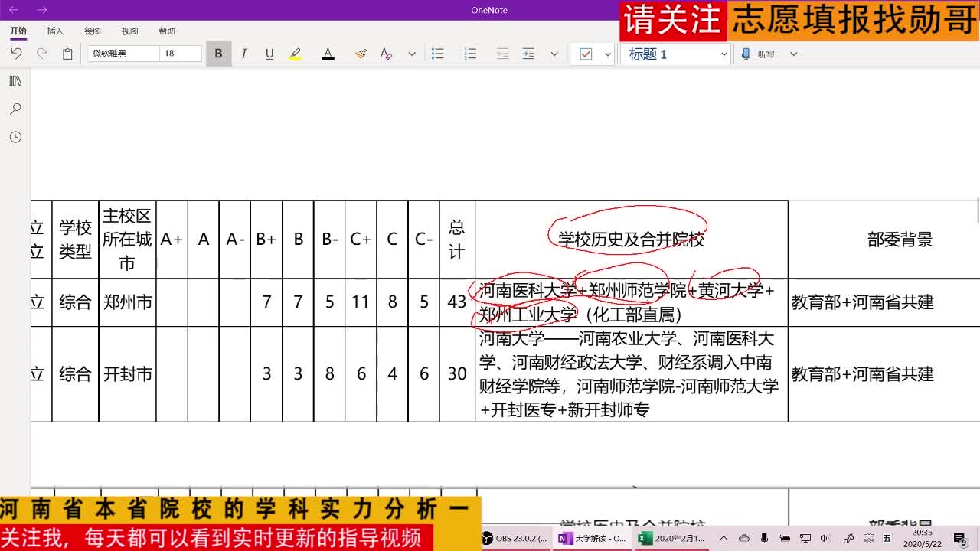Redo the last action
The image size is (980, 551).
[42, 54]
